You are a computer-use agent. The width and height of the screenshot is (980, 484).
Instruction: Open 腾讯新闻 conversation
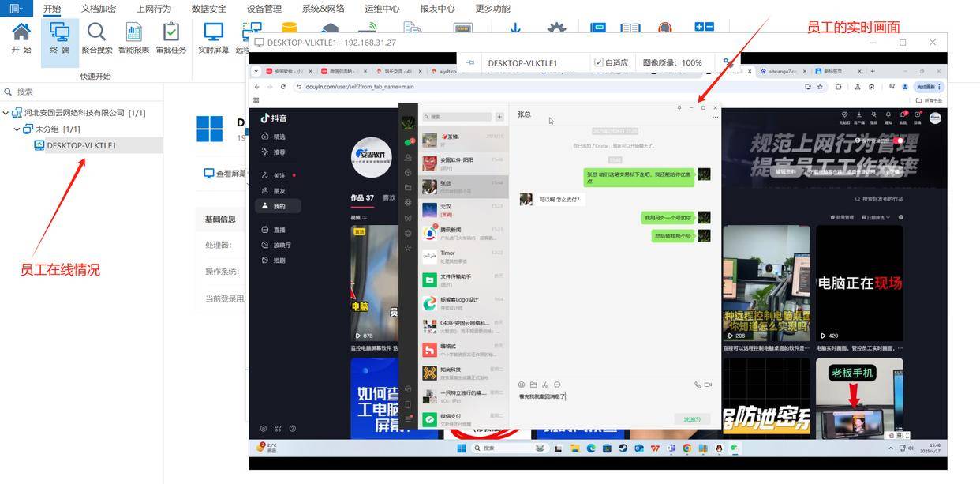click(x=464, y=233)
